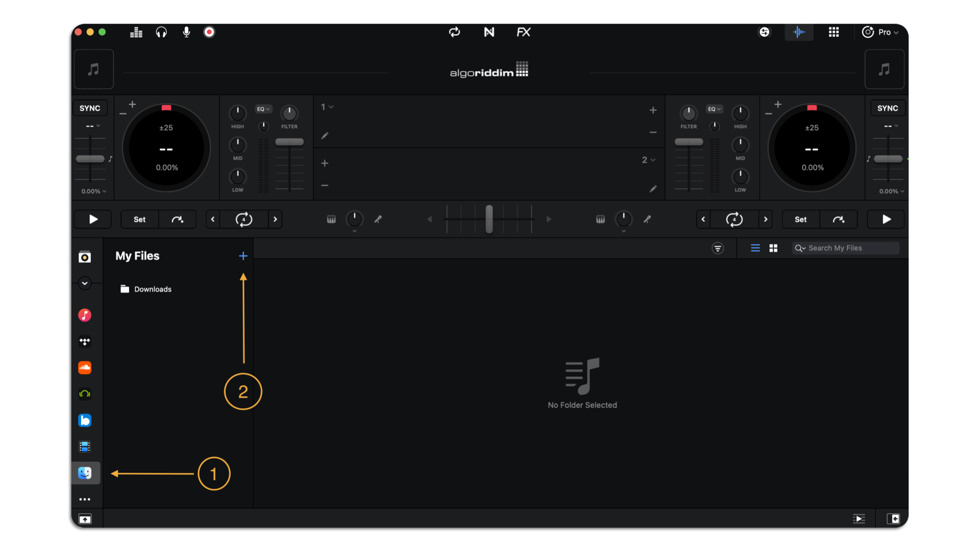This screenshot has width=980, height=551.
Task: Toggle SYNC on left deck
Action: (89, 108)
